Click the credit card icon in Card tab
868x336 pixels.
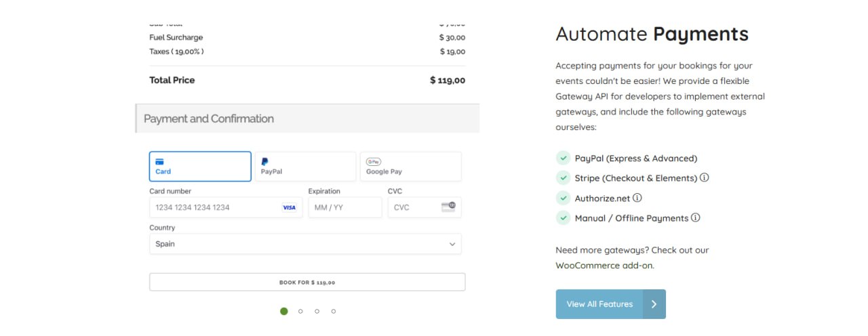tap(159, 162)
